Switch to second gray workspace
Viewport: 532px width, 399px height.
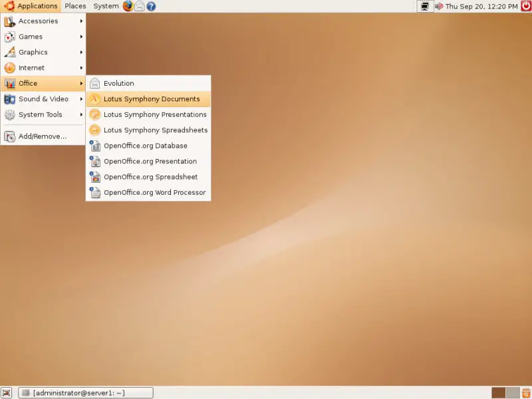513,393
